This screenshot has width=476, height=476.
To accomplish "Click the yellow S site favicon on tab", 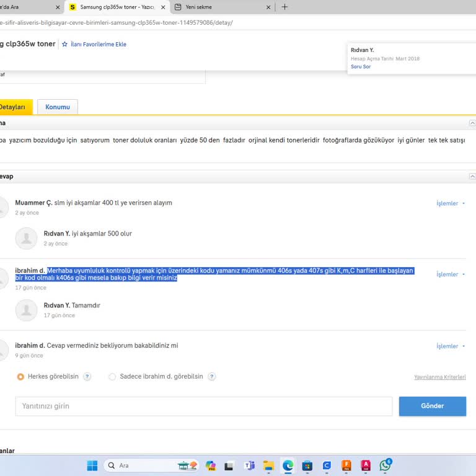I will coord(73,7).
